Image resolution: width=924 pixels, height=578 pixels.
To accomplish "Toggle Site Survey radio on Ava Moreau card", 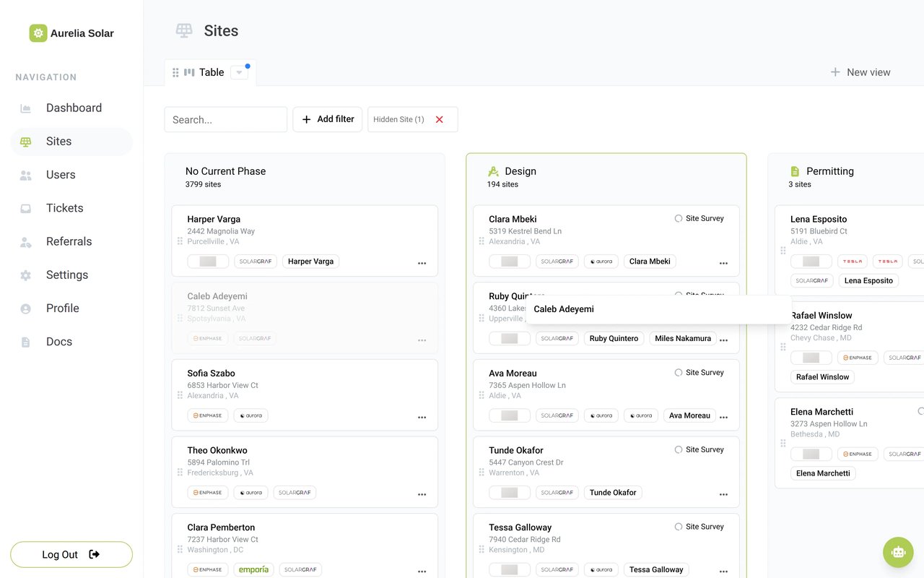I will (679, 373).
